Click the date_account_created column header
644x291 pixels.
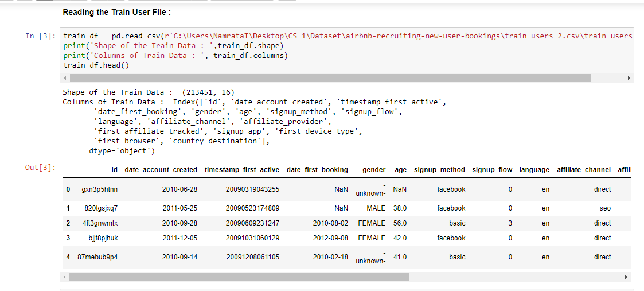point(161,170)
